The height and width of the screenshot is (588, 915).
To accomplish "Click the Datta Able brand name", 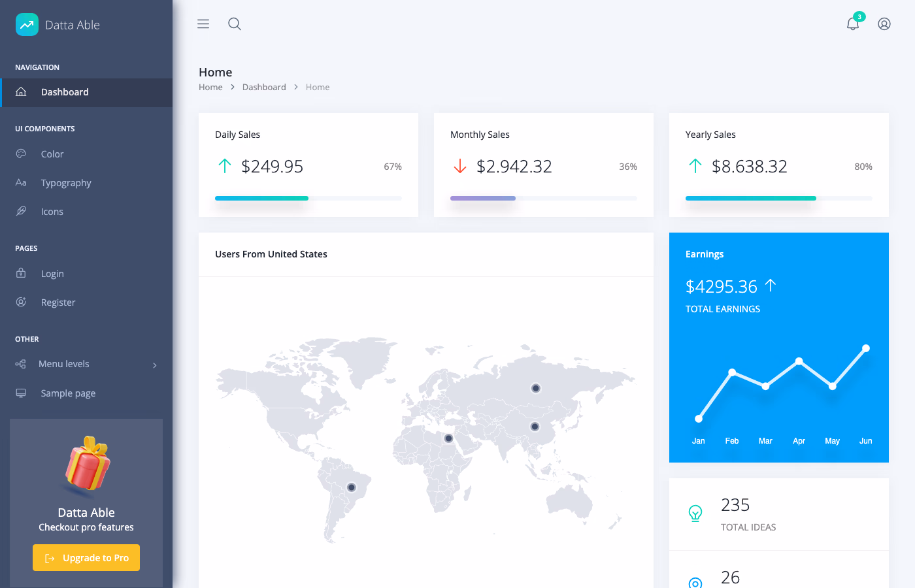I will (73, 25).
